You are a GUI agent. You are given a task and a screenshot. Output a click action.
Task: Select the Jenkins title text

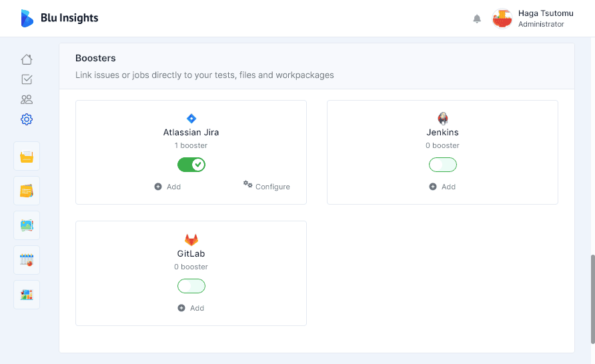[442, 132]
